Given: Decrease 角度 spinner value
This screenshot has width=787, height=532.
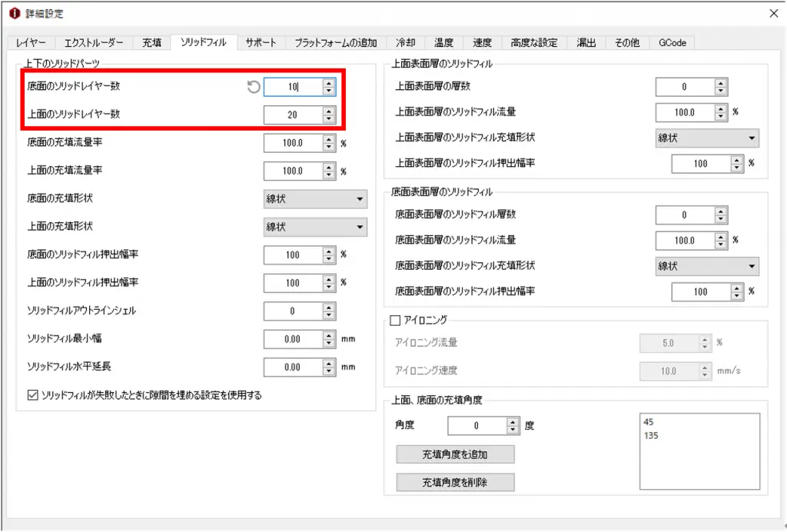Looking at the screenshot, I should (x=513, y=430).
